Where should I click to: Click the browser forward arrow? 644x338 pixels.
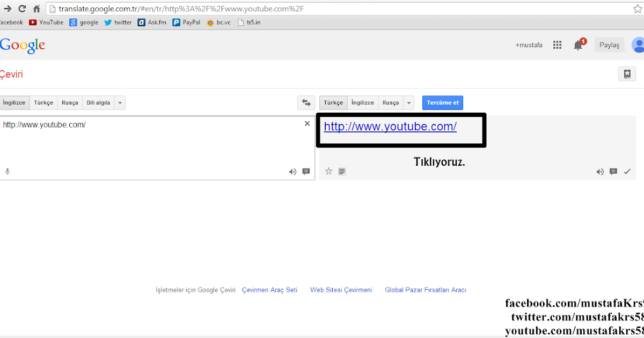(8, 9)
